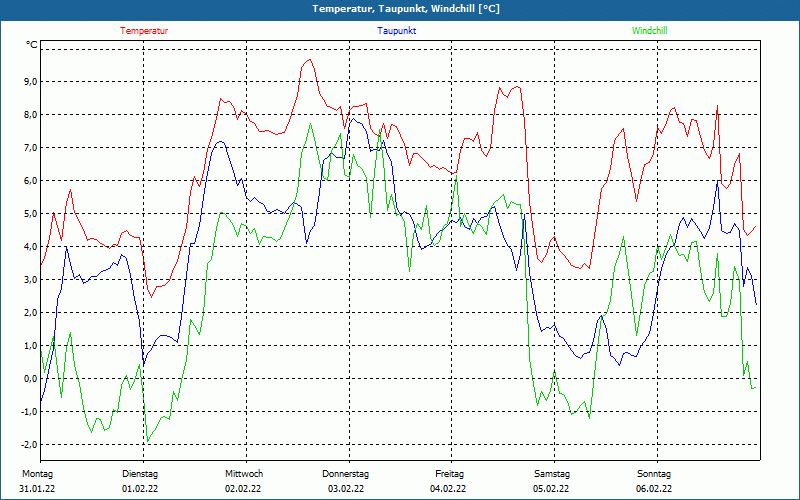Click the date 06.02.22

[x=654, y=489]
